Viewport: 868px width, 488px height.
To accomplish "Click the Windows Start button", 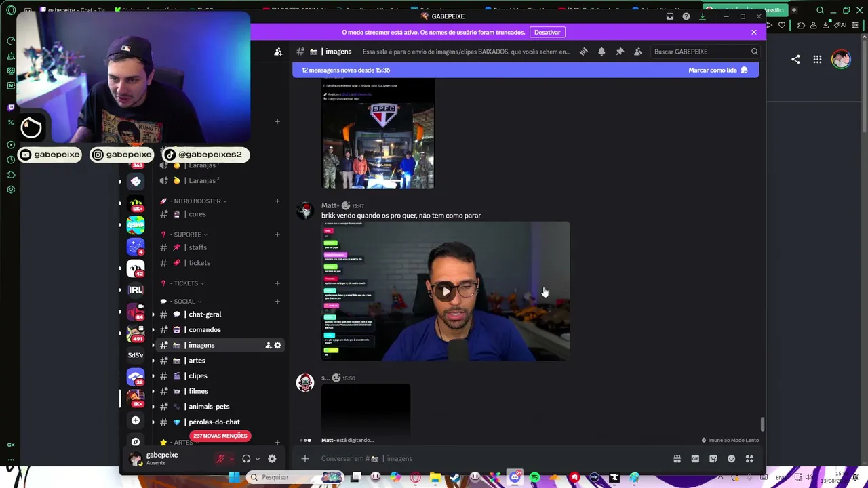I will pyautogui.click(x=235, y=477).
